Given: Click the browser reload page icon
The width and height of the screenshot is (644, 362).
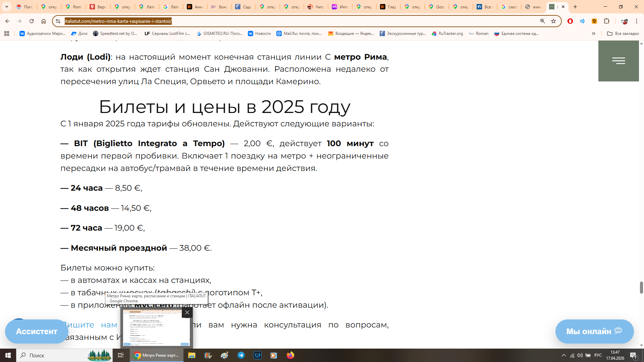Looking at the screenshot, I should tap(32, 21).
